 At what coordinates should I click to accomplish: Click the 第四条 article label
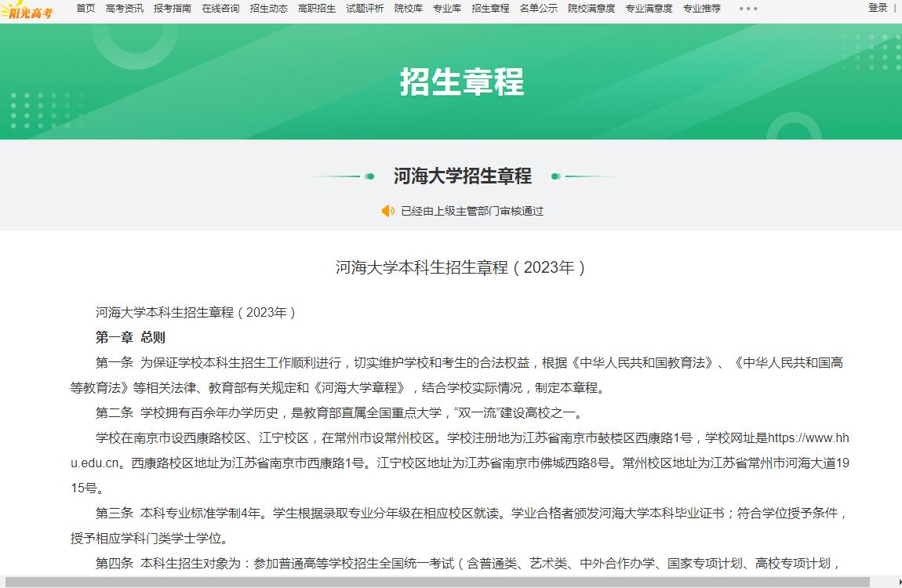[115, 563]
